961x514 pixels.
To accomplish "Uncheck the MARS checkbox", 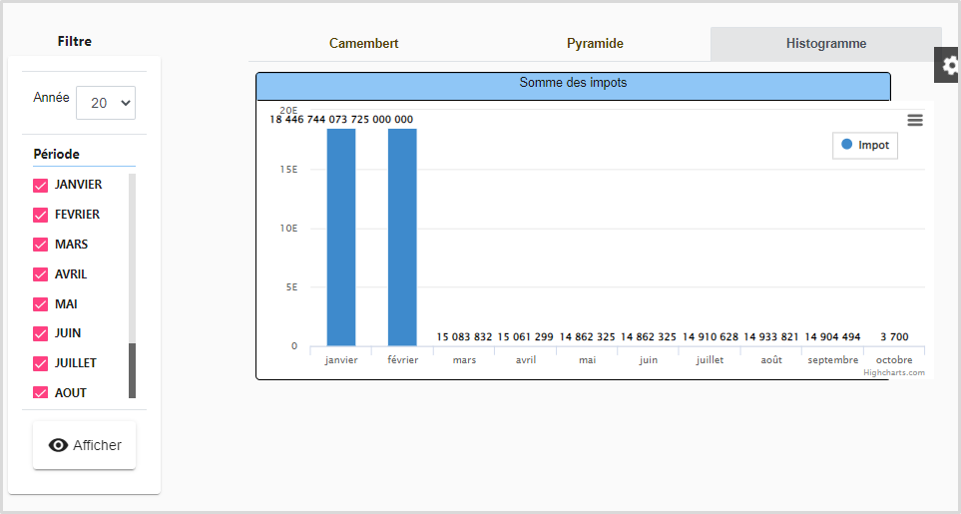I will click(40, 244).
